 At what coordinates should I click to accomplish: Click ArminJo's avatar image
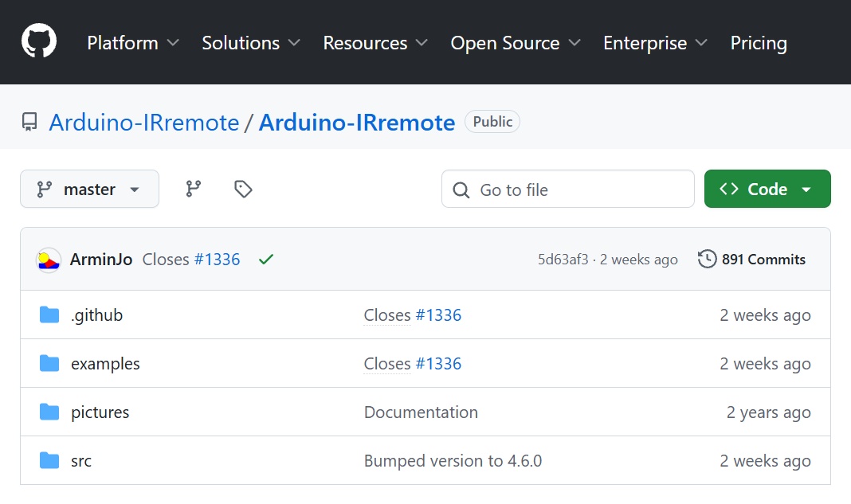point(49,260)
